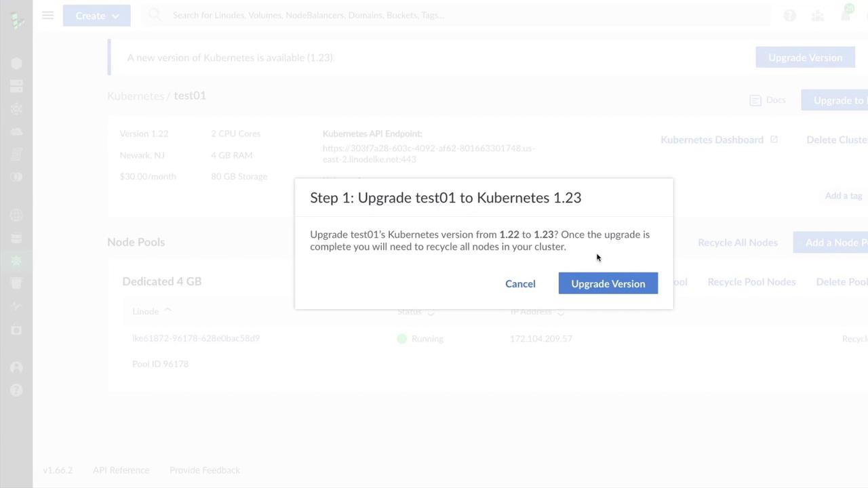
Task: Open the Docs document icon
Action: (755, 100)
